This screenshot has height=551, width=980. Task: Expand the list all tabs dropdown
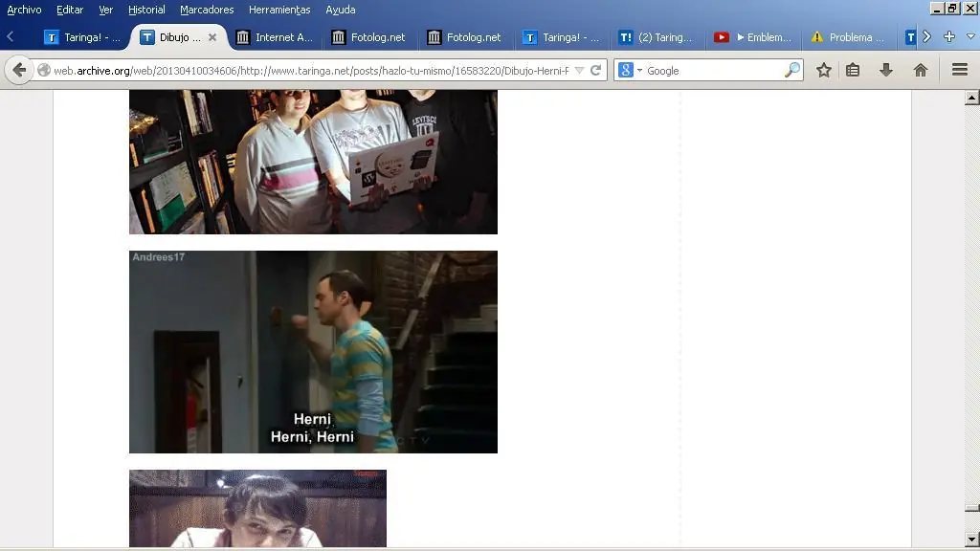coord(970,37)
